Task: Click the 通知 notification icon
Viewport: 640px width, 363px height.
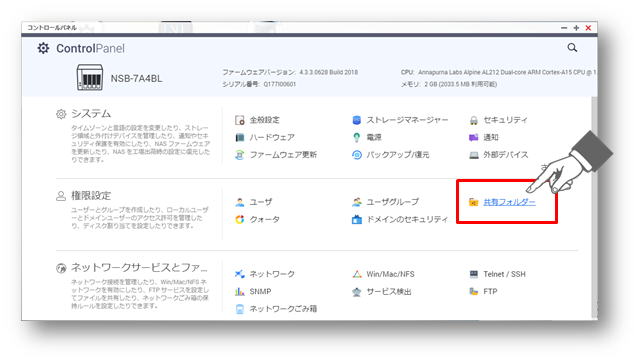Action: 473,138
